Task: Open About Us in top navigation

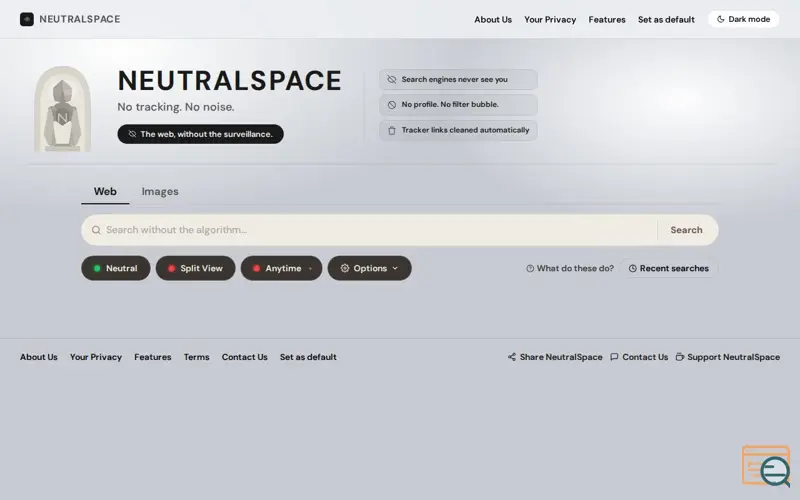Action: click(x=493, y=19)
